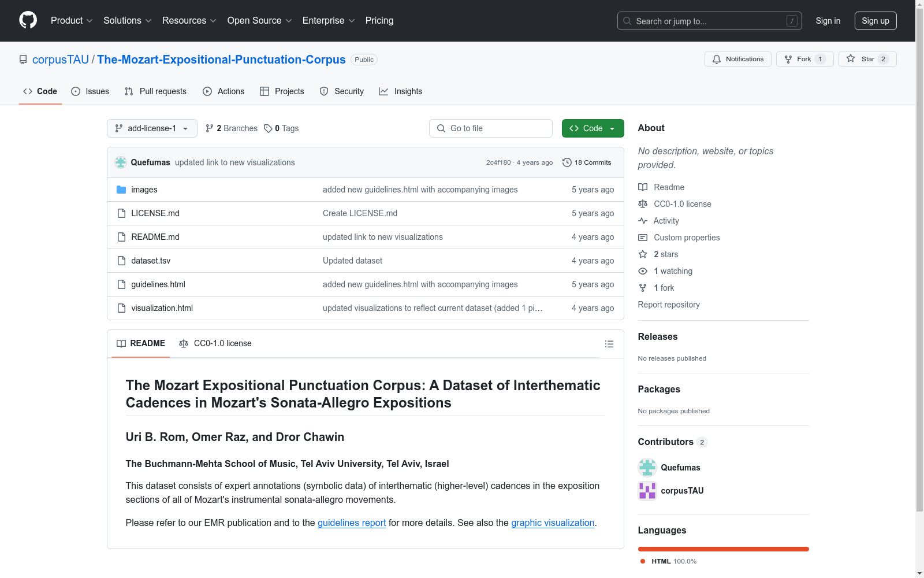924x578 pixels.
Task: Open the corpusTAU contributor avatar
Action: (647, 491)
